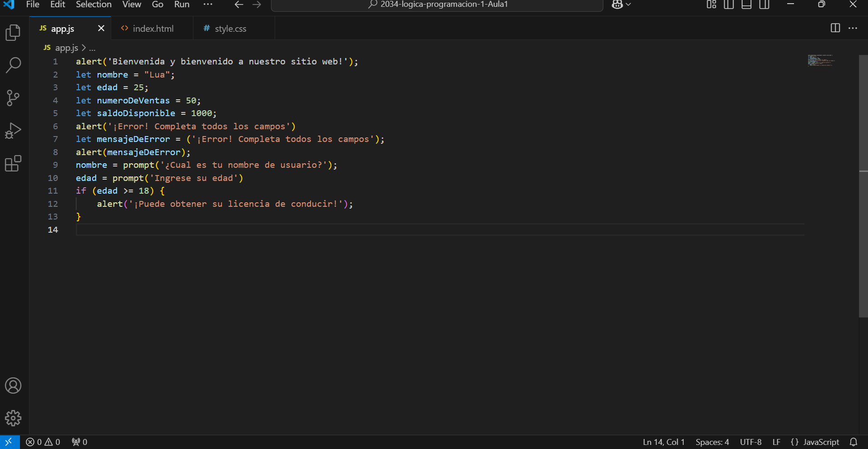Click 'mensajeDeError' inside alert on line 8

(x=143, y=152)
